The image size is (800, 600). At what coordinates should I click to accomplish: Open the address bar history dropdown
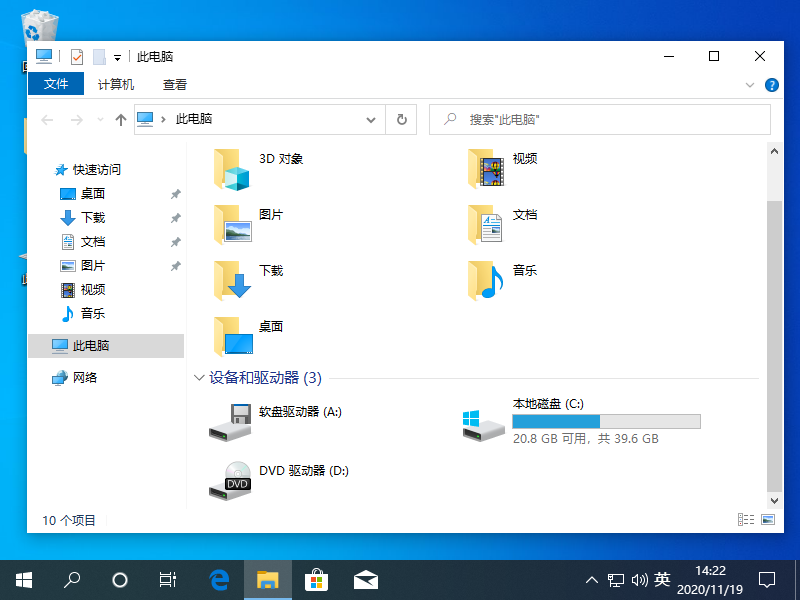pyautogui.click(x=371, y=119)
